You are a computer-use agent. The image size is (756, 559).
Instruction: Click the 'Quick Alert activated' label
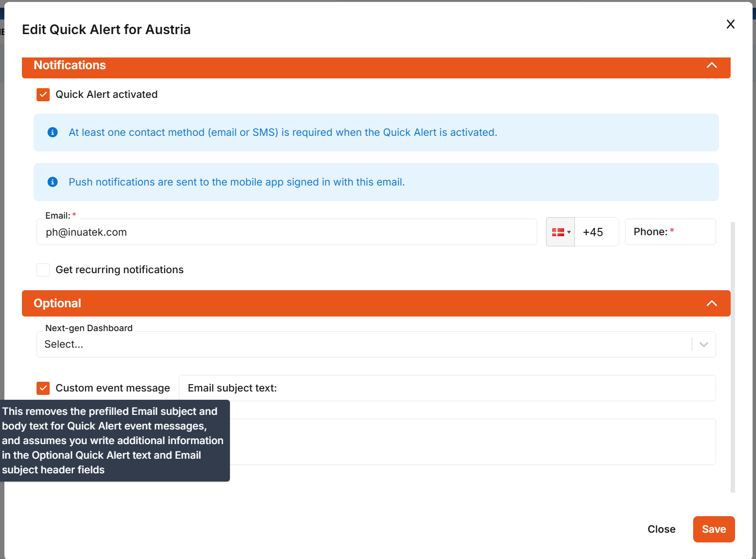[107, 94]
